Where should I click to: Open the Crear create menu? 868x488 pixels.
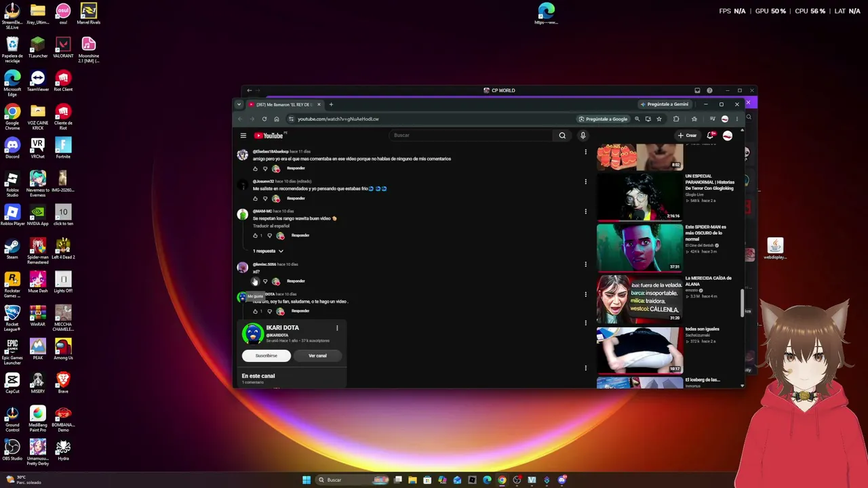pos(687,136)
